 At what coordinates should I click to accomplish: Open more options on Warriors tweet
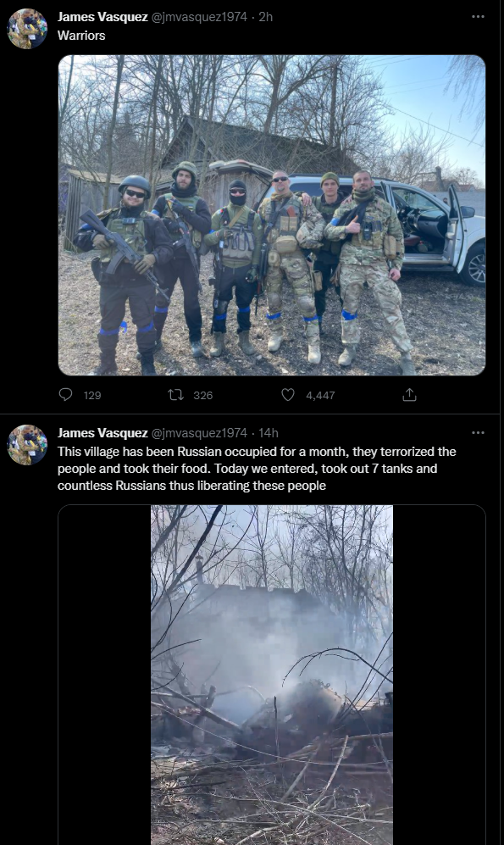(x=478, y=17)
